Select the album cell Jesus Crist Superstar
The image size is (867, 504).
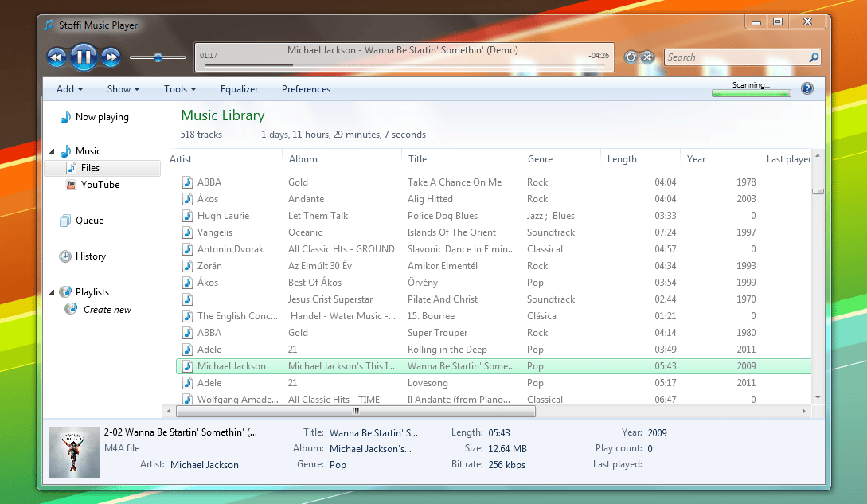(x=330, y=299)
